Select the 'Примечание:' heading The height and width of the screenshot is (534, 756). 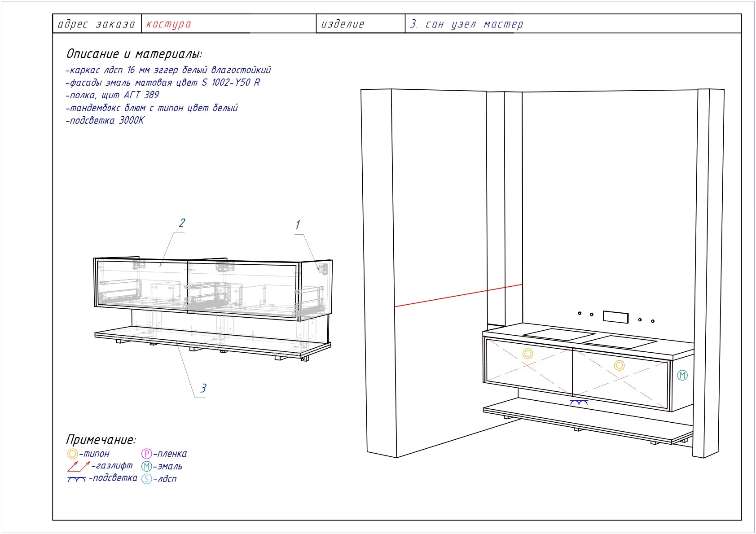[x=101, y=439]
